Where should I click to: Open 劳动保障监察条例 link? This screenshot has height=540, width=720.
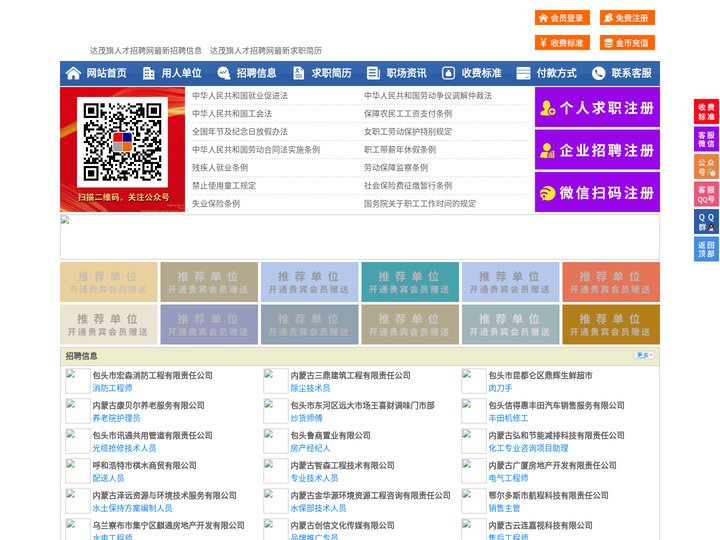tap(396, 168)
